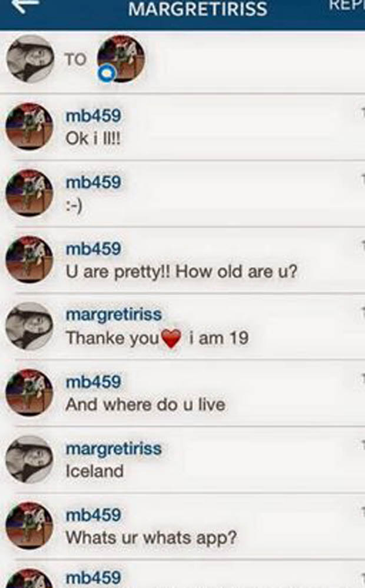The height and width of the screenshot is (588, 365).
Task: Tap mb459 avatar beside 'Ok i ll!!' message
Action: coord(29,126)
